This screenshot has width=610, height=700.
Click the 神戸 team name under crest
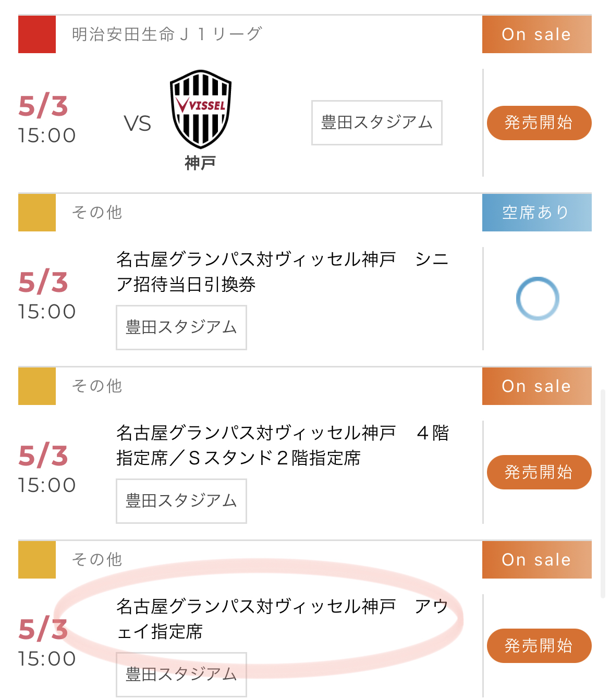(200, 163)
